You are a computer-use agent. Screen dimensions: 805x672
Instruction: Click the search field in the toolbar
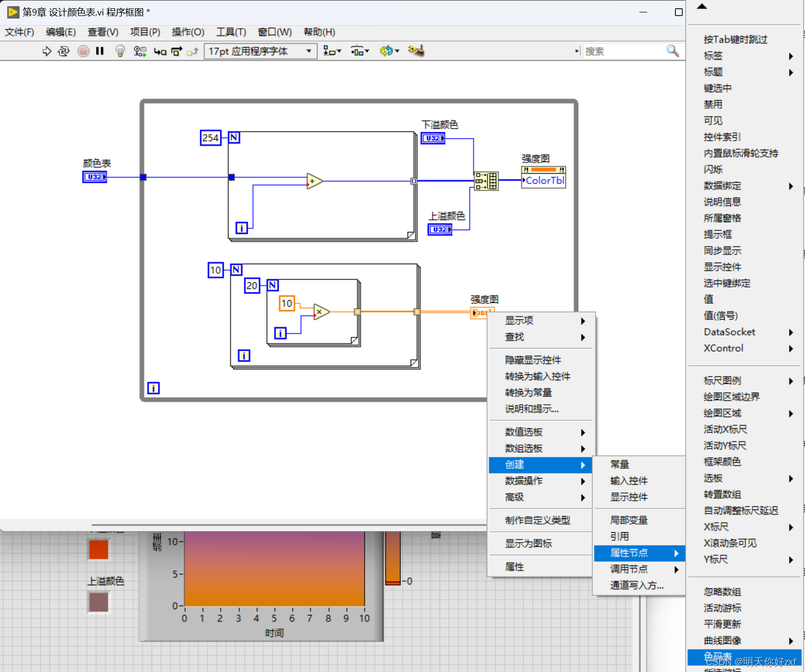coord(623,51)
